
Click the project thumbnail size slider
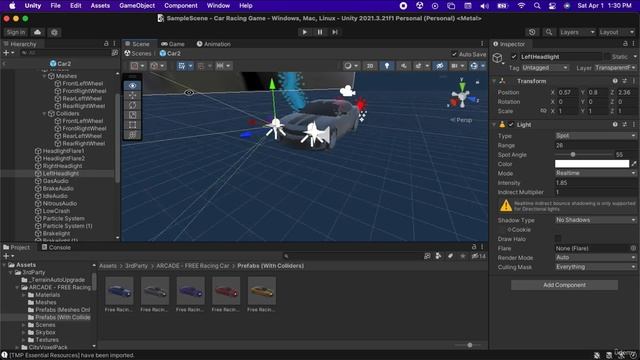coord(470,345)
